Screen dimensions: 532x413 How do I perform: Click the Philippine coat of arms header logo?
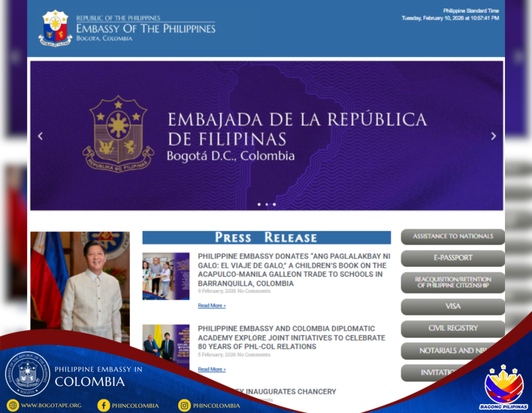coord(55,28)
